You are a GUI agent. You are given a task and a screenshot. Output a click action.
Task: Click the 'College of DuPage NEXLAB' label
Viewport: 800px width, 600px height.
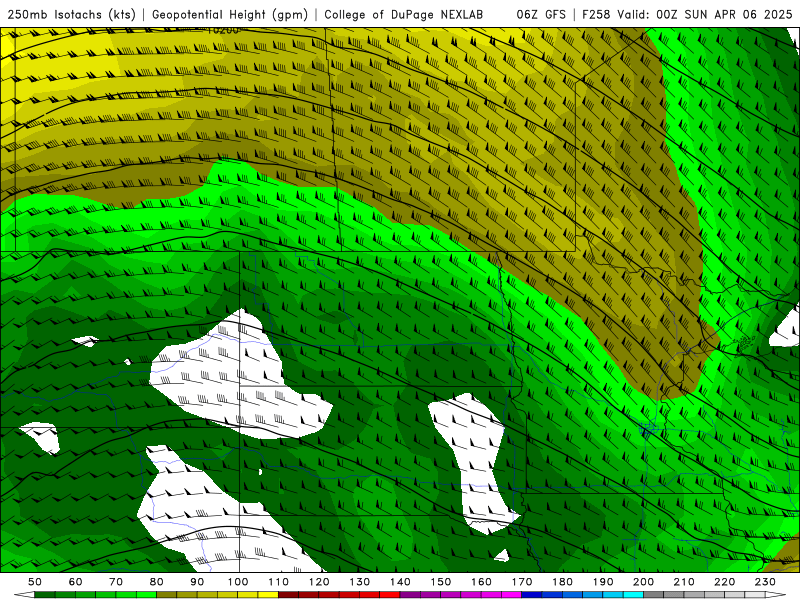click(404, 15)
